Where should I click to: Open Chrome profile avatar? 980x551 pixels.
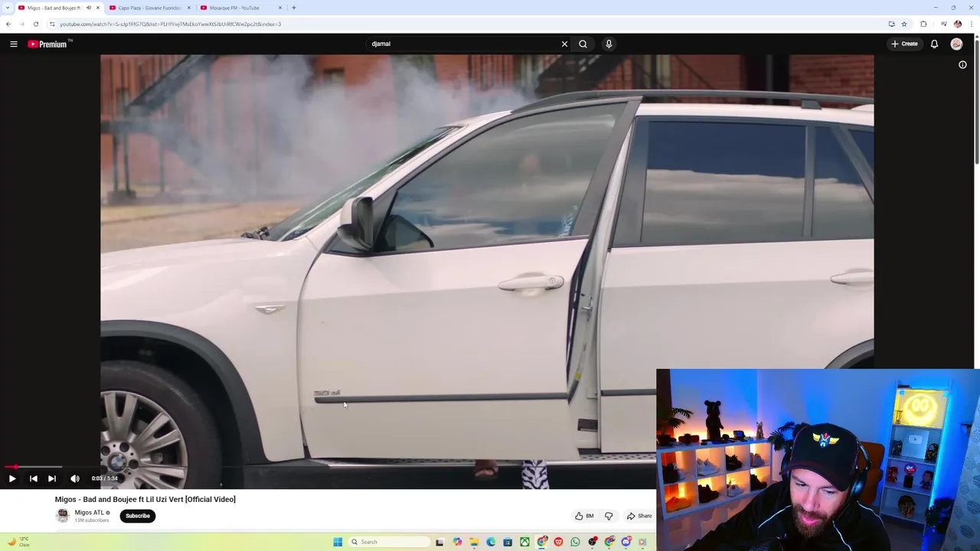(958, 24)
